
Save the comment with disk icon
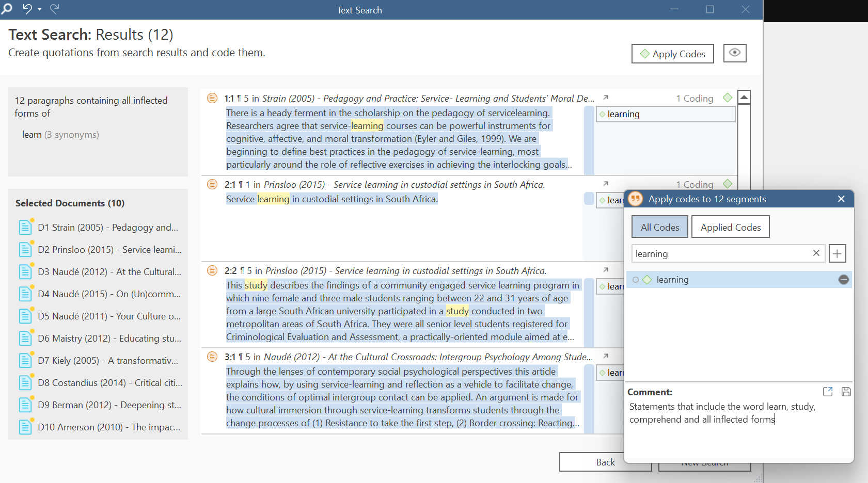pos(846,392)
